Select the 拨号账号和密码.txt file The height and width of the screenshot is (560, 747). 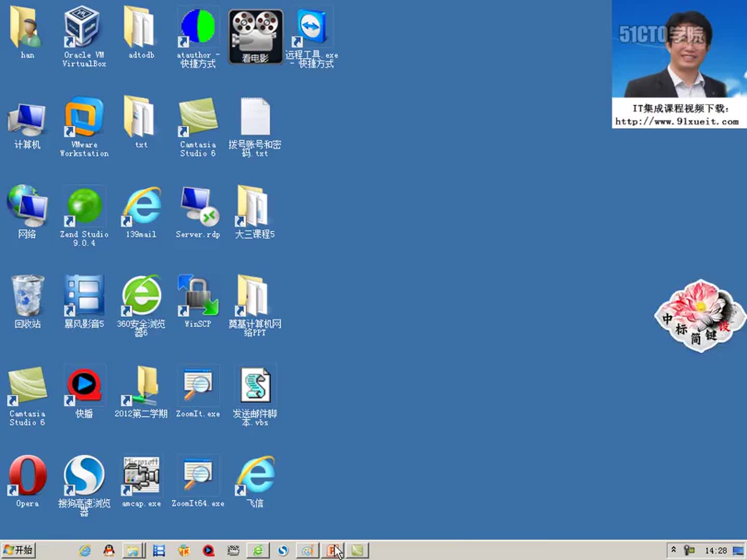coord(255,127)
